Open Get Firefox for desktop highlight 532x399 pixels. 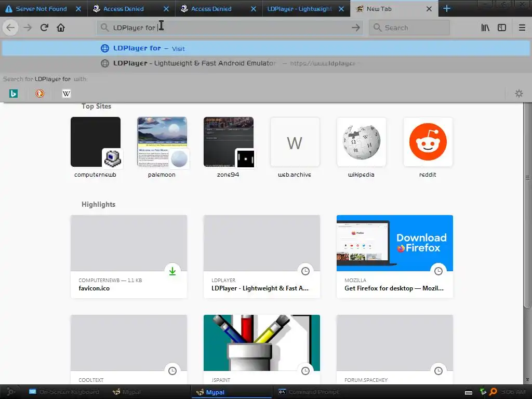[x=395, y=257]
